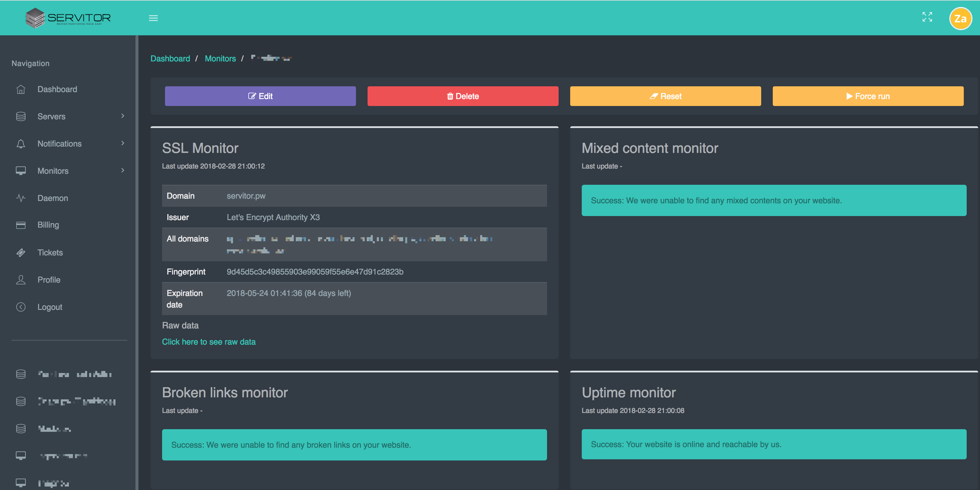Viewport: 980px width, 490px height.
Task: Click the Tickets tag icon
Action: pyautogui.click(x=21, y=253)
